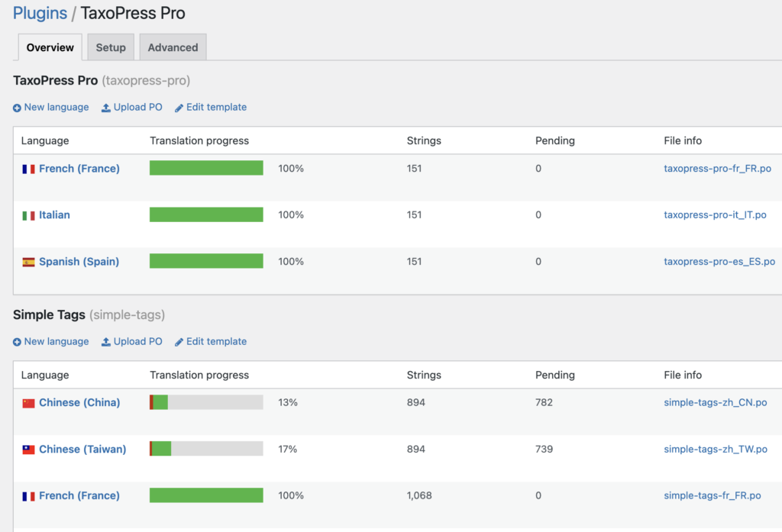The width and height of the screenshot is (782, 532).
Task: Click the Simple Tags (simple-tags) heading
Action: click(x=89, y=314)
